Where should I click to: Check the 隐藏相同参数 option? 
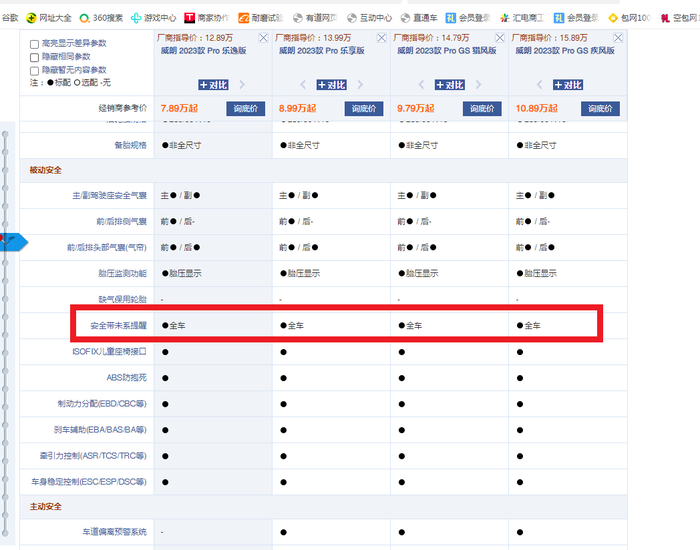coord(35,58)
